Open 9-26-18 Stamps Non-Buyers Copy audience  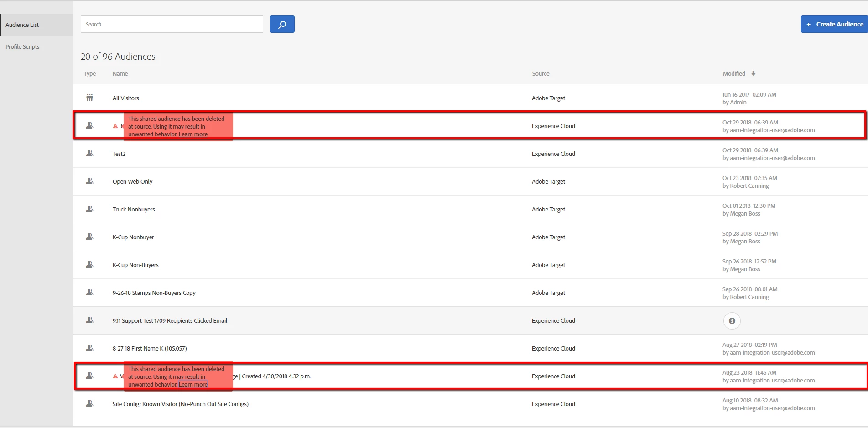tap(154, 293)
